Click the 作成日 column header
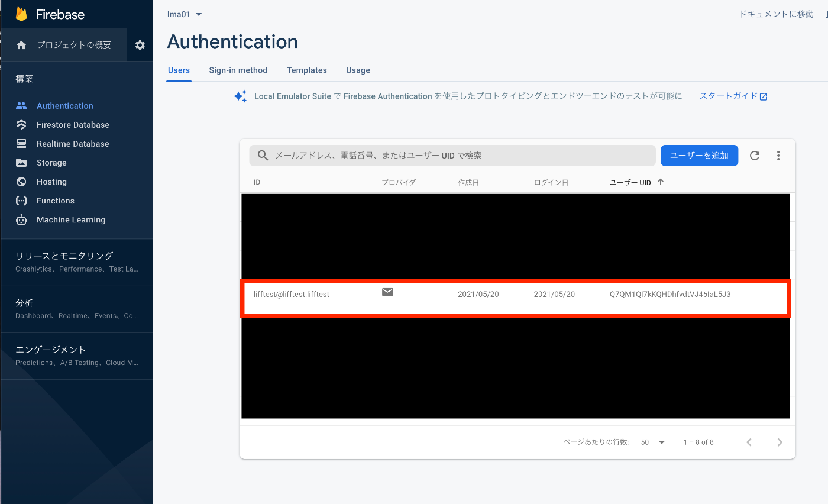The width and height of the screenshot is (828, 504). 468,182
